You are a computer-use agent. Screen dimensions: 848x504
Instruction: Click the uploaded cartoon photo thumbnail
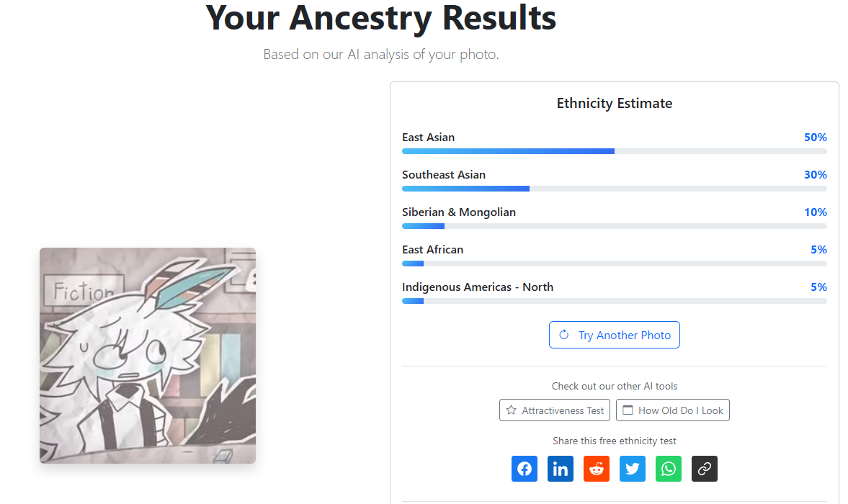tap(148, 356)
